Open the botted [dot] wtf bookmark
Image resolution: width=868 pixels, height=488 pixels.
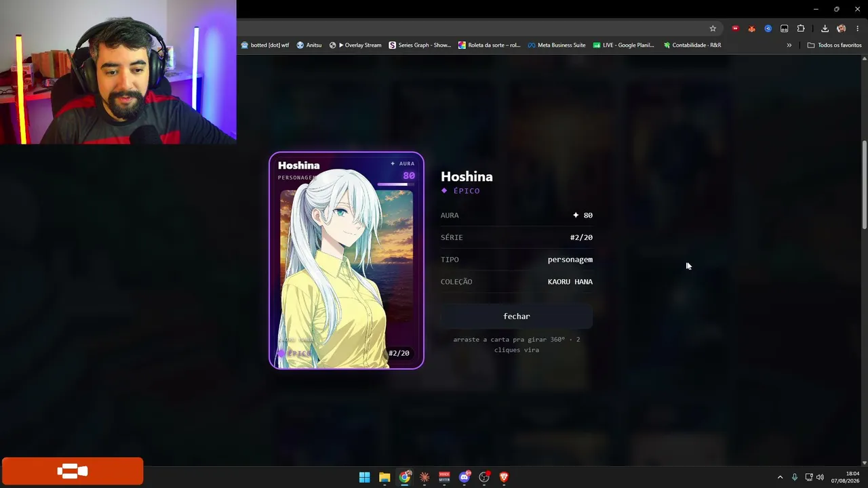click(265, 45)
